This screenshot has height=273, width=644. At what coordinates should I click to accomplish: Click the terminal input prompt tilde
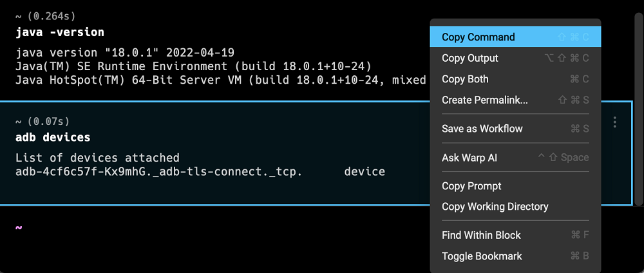point(19,227)
